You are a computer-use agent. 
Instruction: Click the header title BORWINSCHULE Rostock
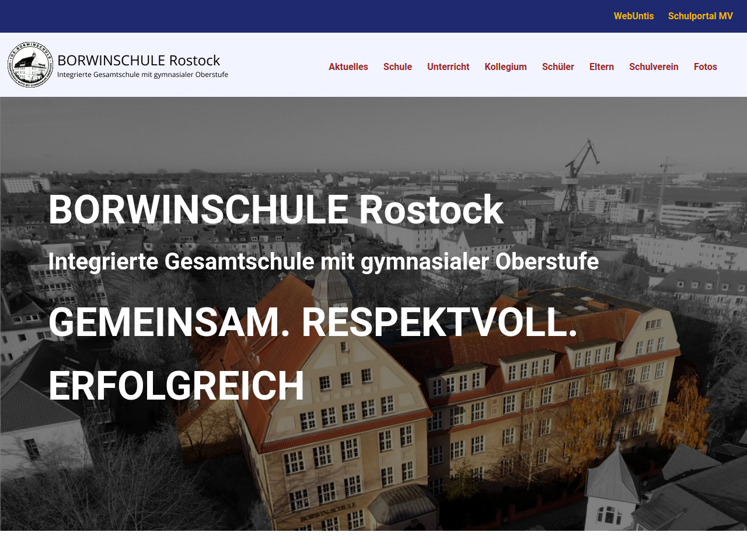138,61
